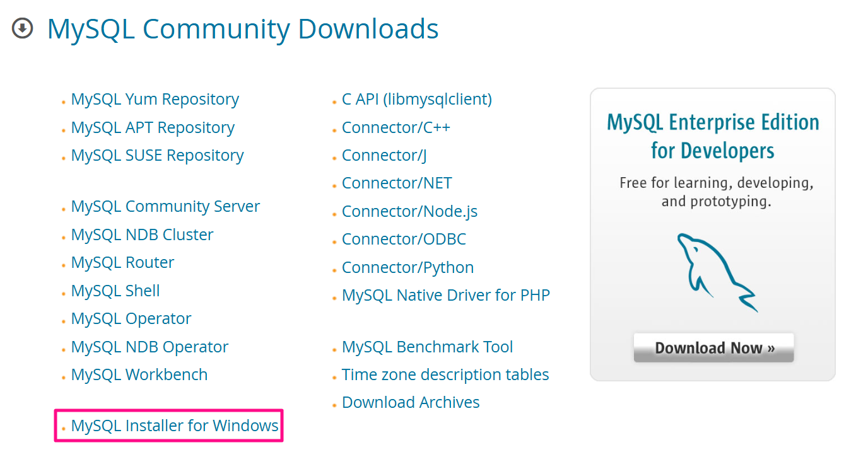
Task: Open Connector/NET download link
Action: (397, 183)
